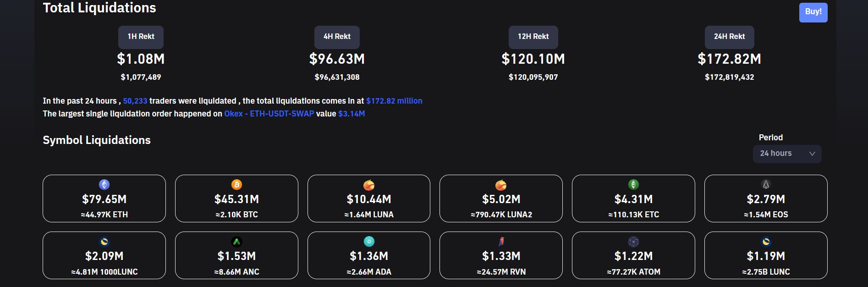Click the $5.02M LUNA2 amount
The width and height of the screenshot is (868, 287).
coord(501,199)
